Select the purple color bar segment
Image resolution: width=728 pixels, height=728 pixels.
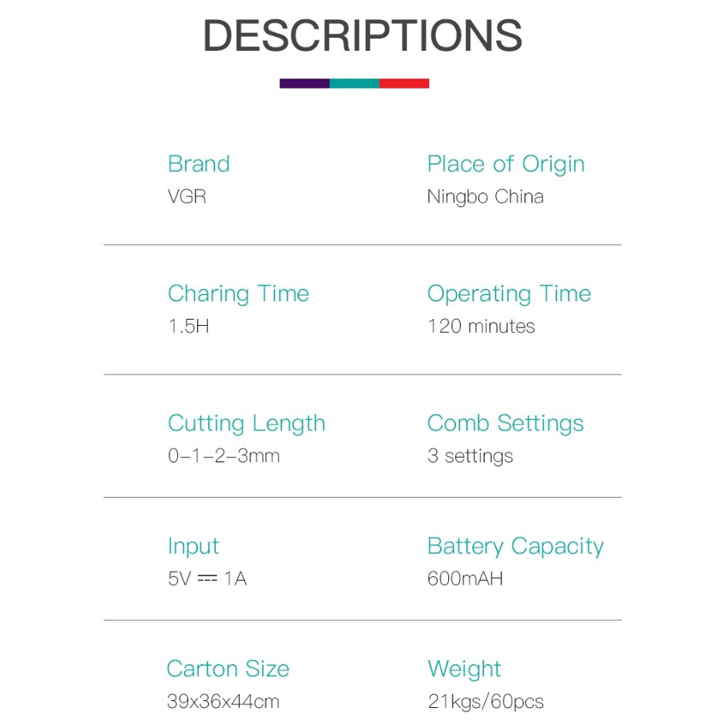pyautogui.click(x=304, y=83)
